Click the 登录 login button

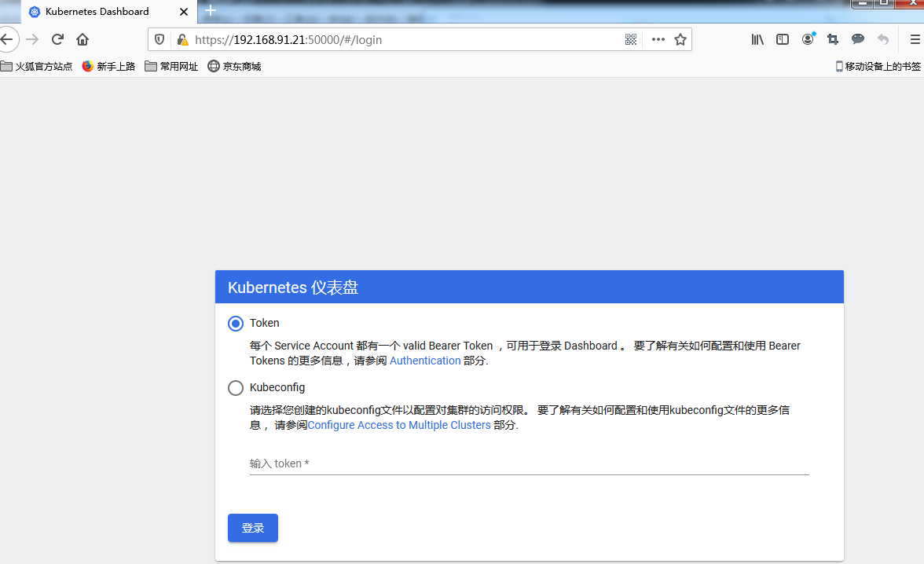click(x=253, y=528)
